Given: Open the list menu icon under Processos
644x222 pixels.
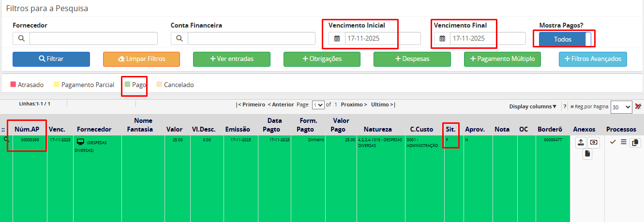Looking at the screenshot, I should [623, 142].
